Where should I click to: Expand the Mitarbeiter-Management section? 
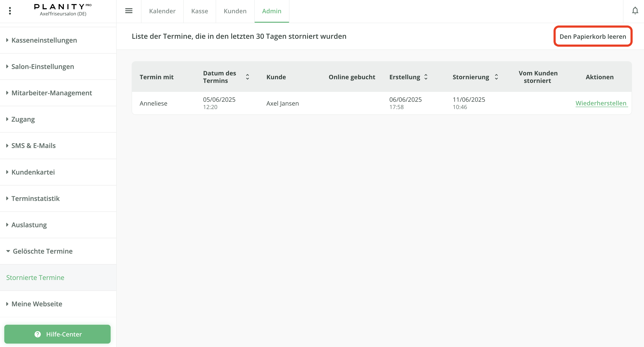pyautogui.click(x=51, y=93)
